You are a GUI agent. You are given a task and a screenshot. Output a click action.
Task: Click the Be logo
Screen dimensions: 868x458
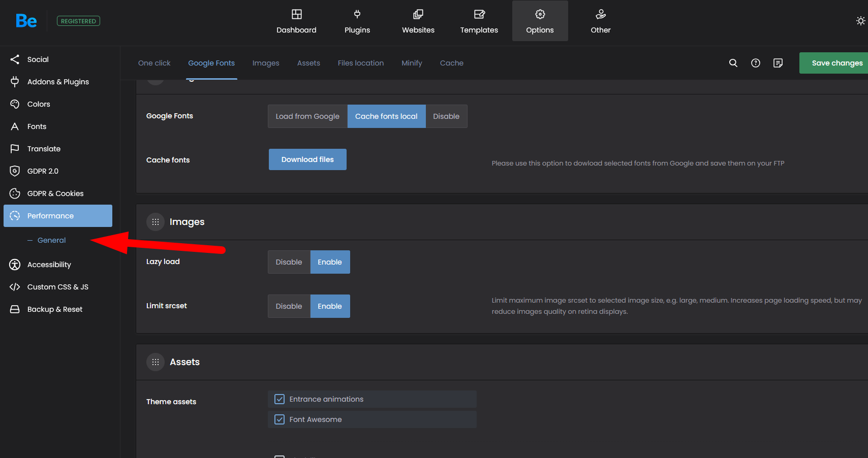[26, 21]
